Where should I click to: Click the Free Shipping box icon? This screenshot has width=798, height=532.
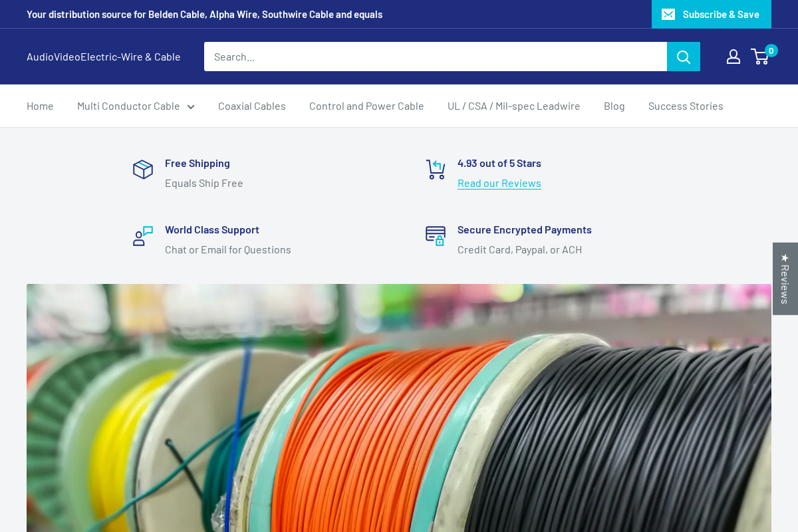tap(142, 170)
